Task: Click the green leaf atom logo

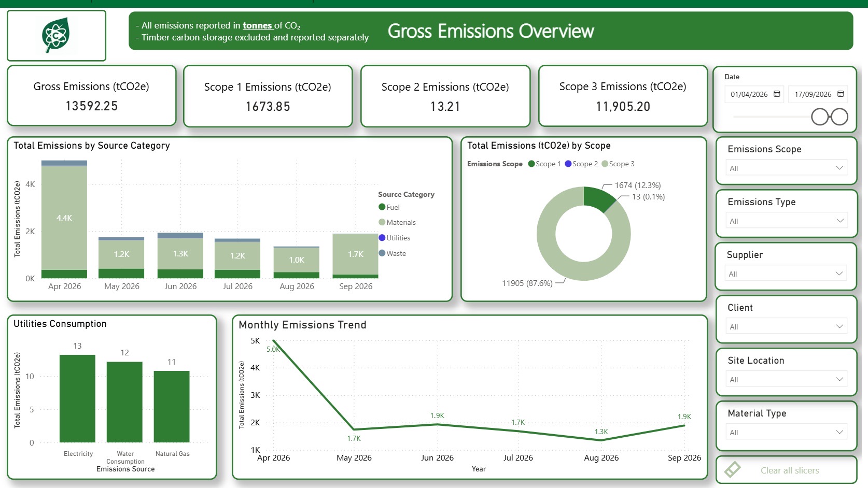Action: tap(56, 35)
